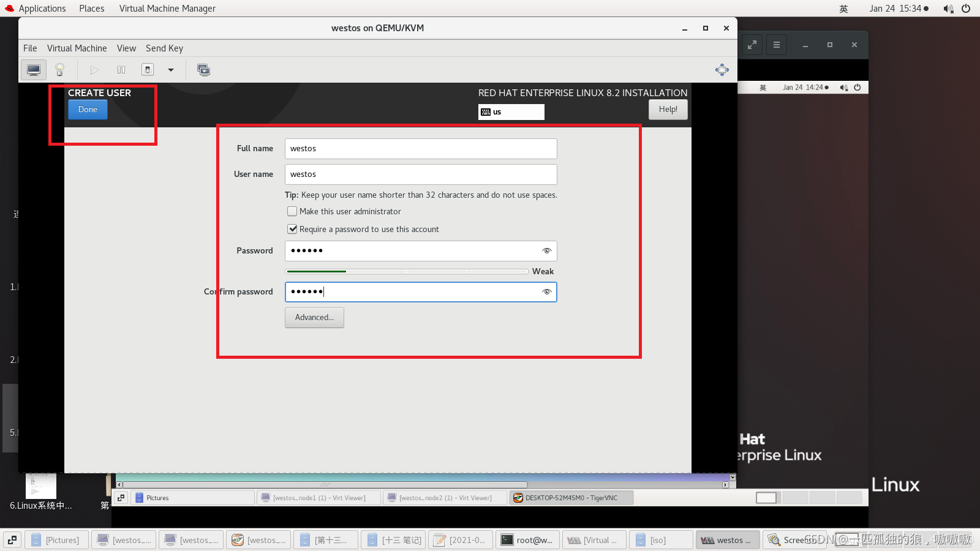This screenshot has width=980, height=551.
Task: Open the File menu
Action: (x=30, y=48)
